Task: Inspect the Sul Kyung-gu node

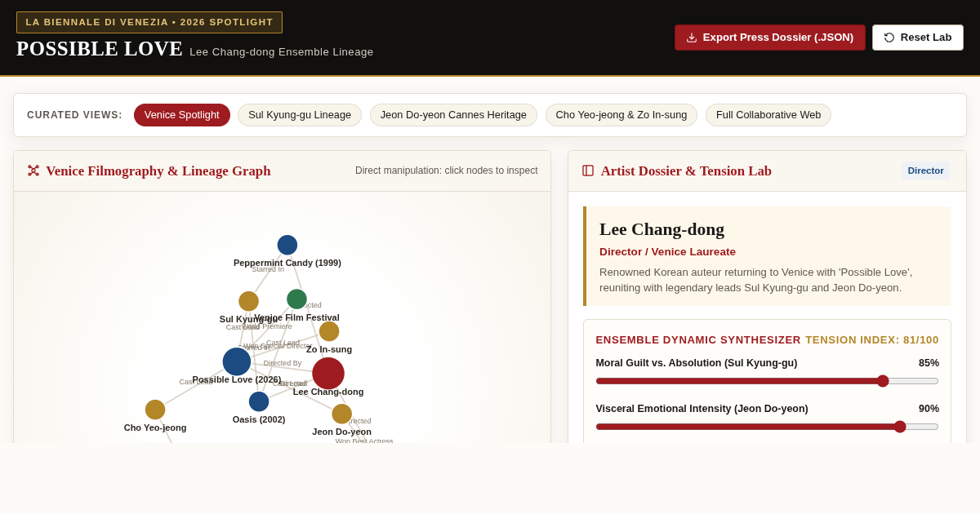Action: 248,301
